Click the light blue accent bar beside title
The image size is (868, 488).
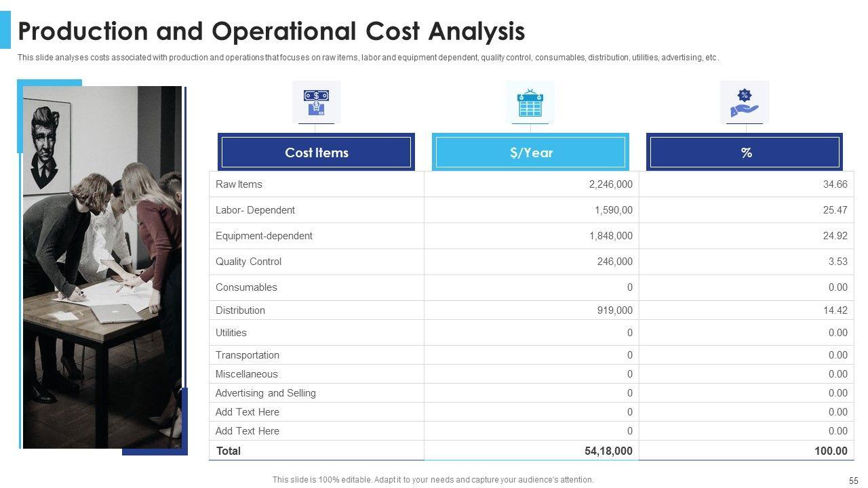tap(5, 31)
